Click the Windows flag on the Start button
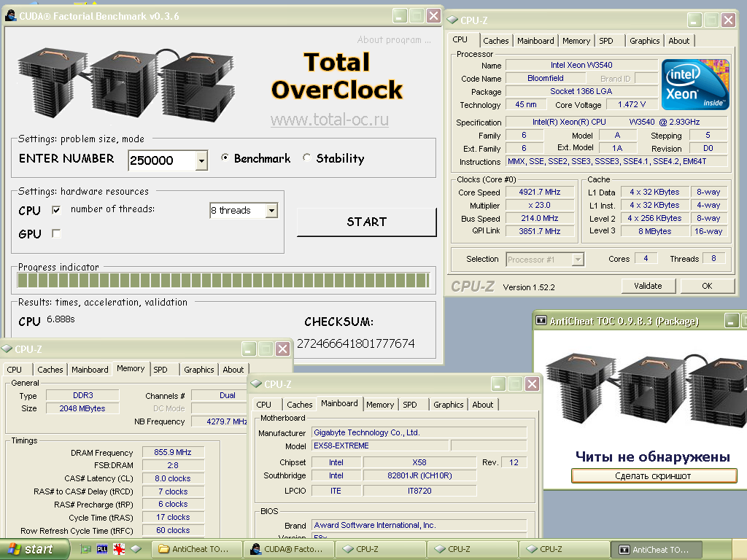 (x=15, y=549)
